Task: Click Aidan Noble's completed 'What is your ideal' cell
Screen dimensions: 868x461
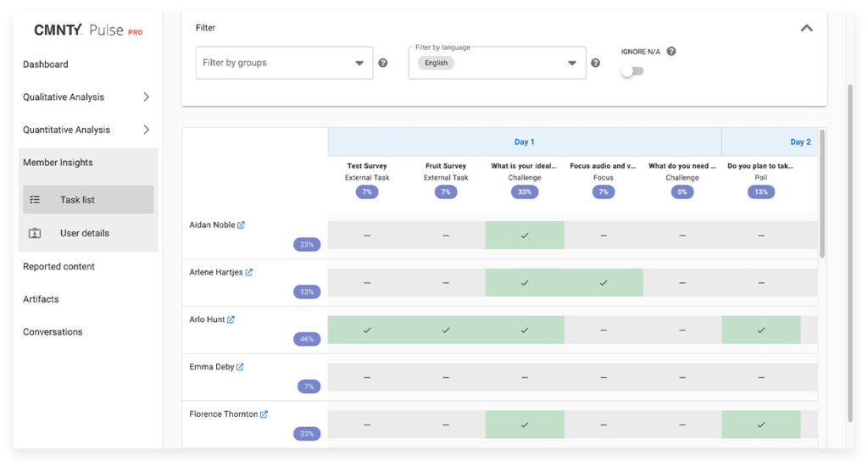Action: coord(525,236)
